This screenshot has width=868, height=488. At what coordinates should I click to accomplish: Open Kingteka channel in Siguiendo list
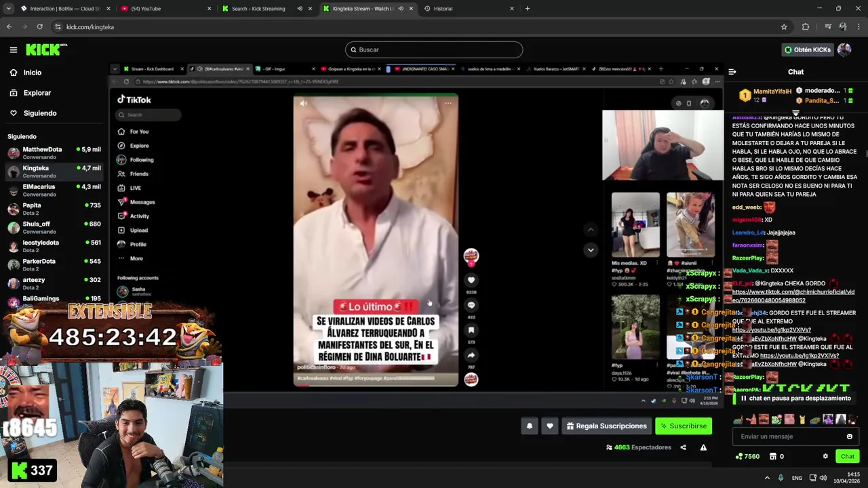tap(53, 171)
